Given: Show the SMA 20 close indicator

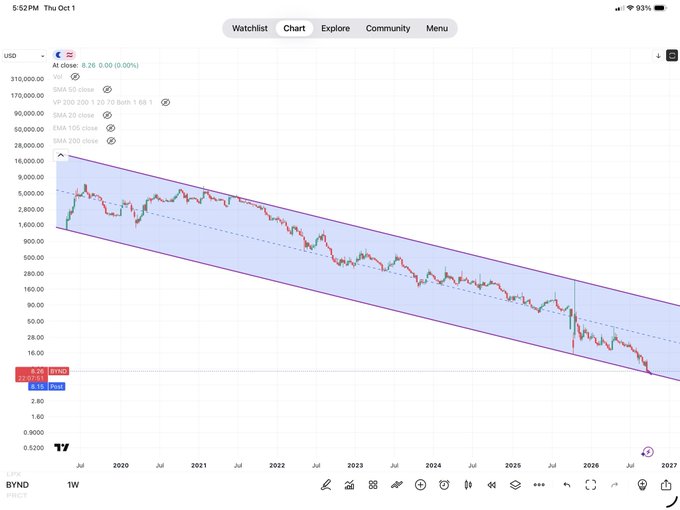Looking at the screenshot, I should 107,115.
